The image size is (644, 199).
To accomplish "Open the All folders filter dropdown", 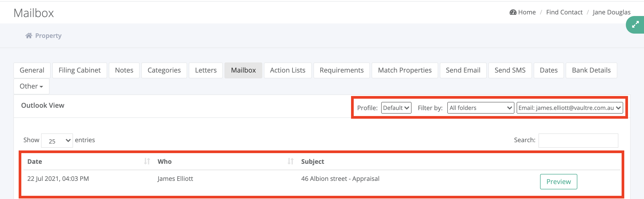I will [480, 108].
